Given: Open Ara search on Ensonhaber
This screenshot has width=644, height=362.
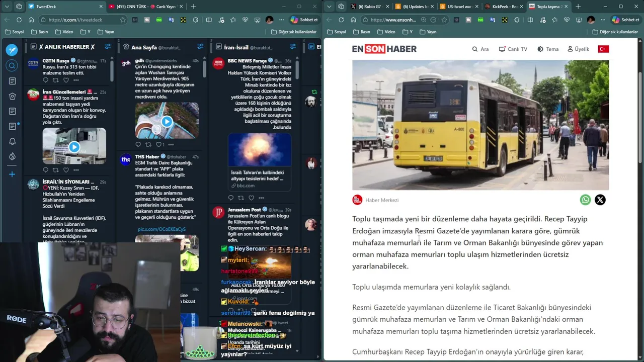Looking at the screenshot, I should click(480, 49).
